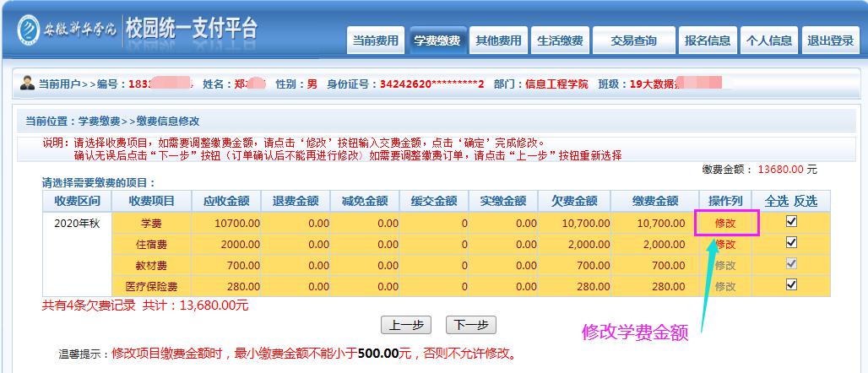The height and width of the screenshot is (373, 868).
Task: Go to the 其他费用 tab
Action: (x=498, y=41)
